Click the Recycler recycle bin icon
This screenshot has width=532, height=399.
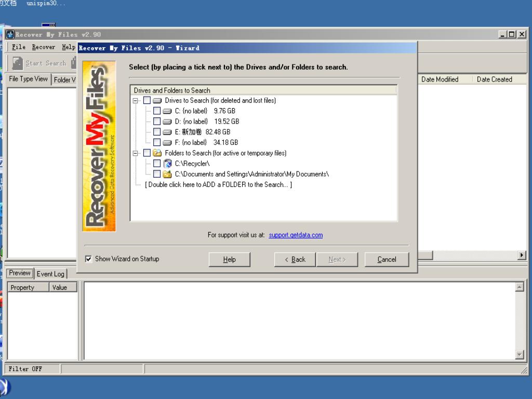167,164
